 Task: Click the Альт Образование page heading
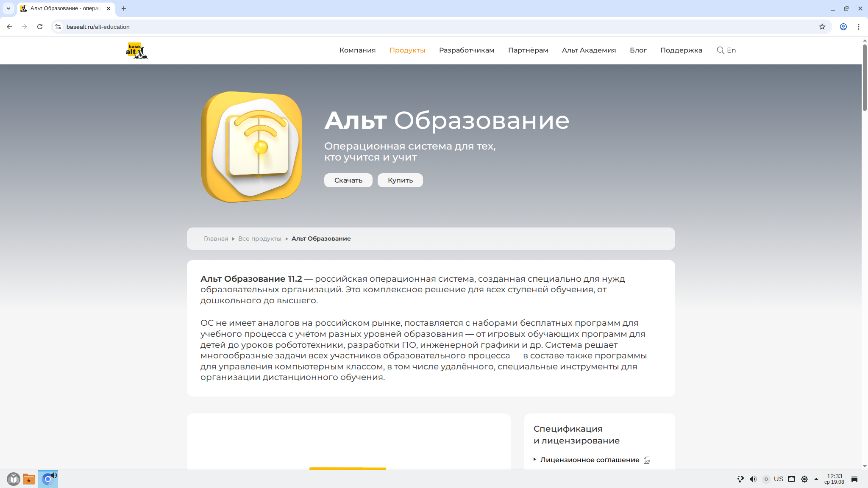(x=447, y=120)
